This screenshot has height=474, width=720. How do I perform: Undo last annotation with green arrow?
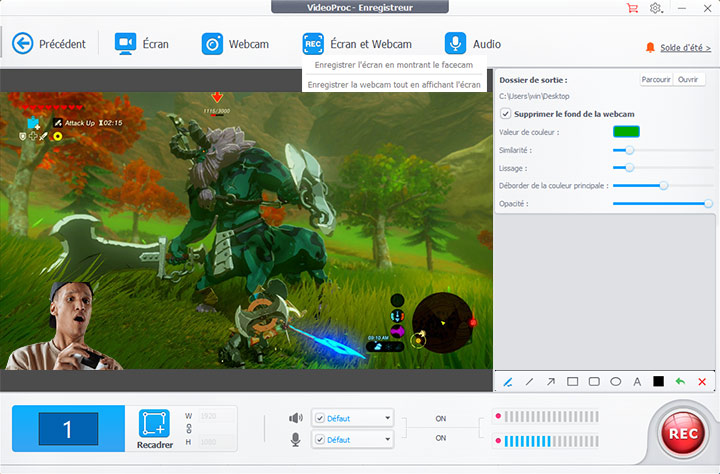680,382
